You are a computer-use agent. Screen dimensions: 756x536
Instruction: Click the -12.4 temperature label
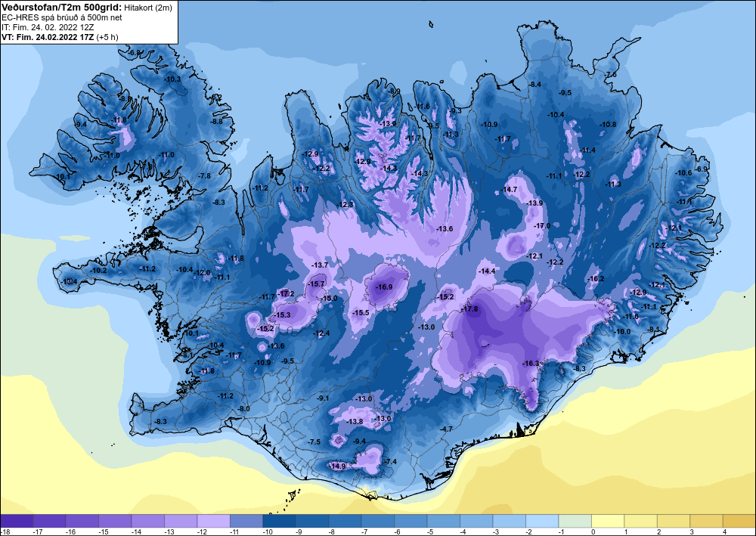321,333
